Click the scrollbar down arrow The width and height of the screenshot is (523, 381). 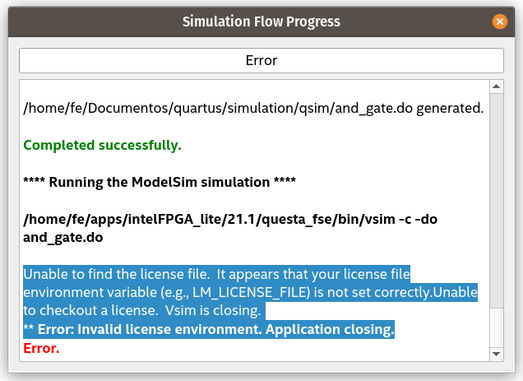click(496, 354)
